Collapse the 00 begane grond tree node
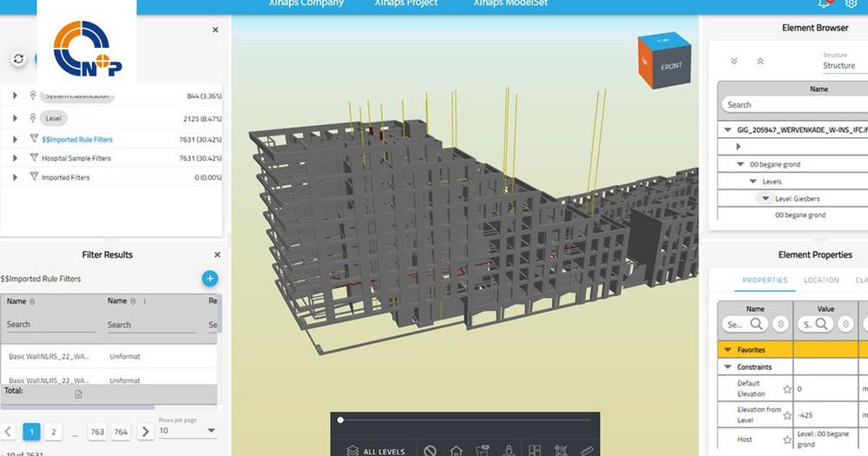The image size is (868, 456). (x=740, y=164)
